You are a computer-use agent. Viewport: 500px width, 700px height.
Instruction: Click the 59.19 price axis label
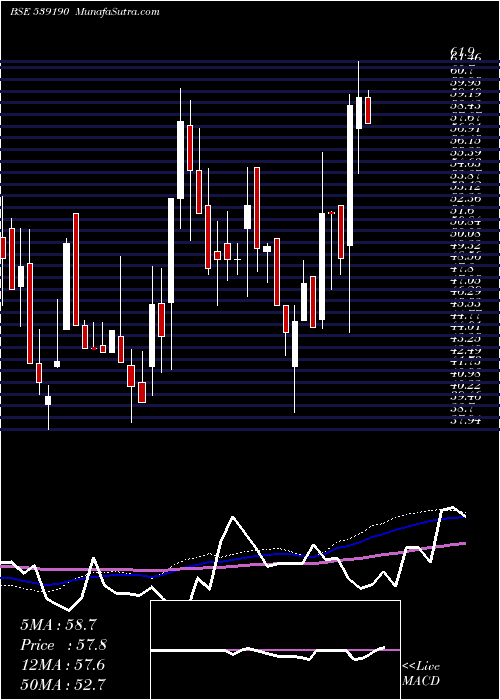(x=465, y=94)
